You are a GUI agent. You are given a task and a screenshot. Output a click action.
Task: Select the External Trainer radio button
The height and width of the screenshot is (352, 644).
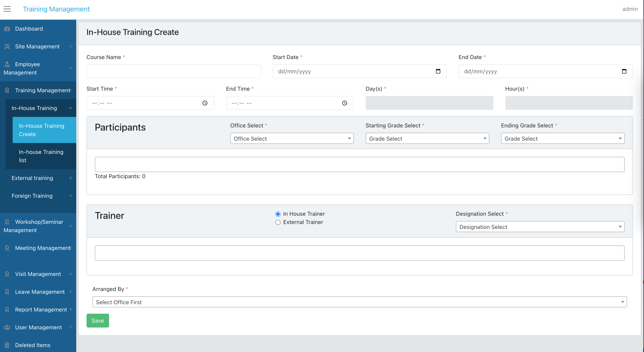click(x=278, y=222)
